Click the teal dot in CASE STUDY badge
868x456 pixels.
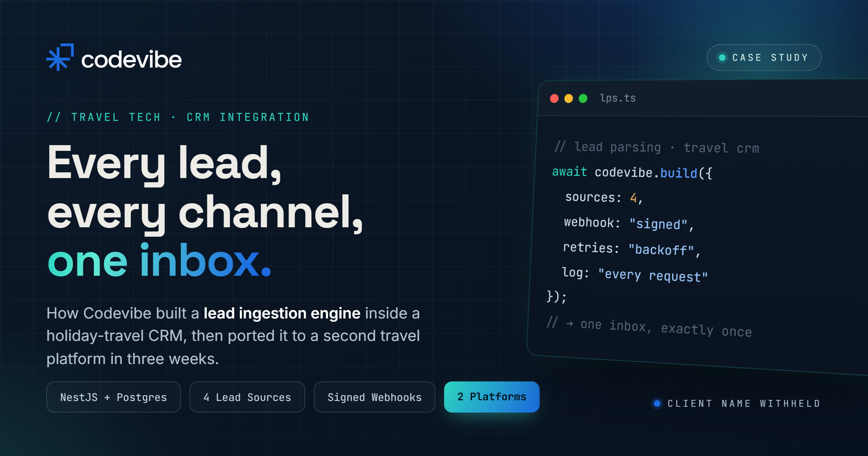pyautogui.click(x=722, y=58)
